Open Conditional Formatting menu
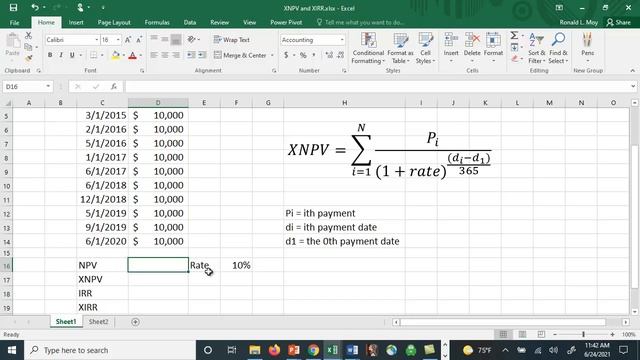The image size is (640, 360). [x=368, y=48]
